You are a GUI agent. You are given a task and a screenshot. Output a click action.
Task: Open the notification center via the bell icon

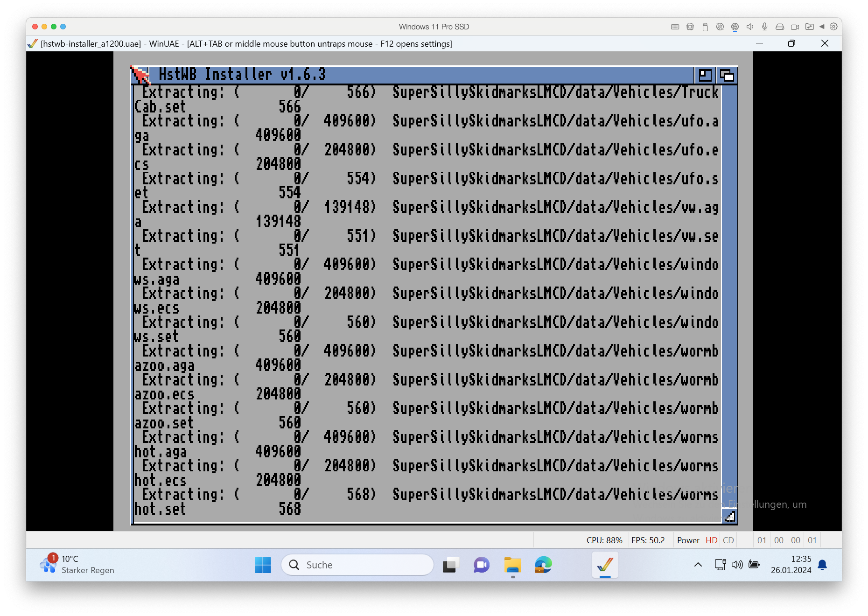click(822, 565)
